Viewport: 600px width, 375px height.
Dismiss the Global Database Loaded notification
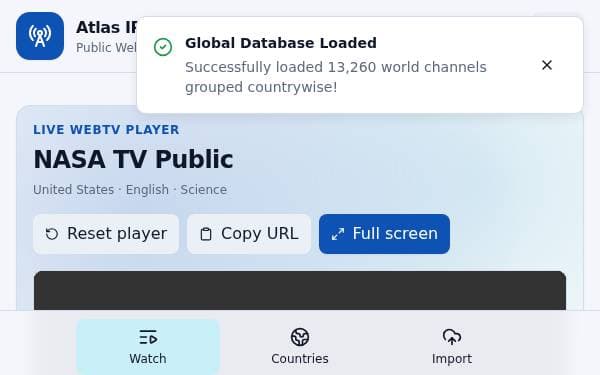tap(547, 65)
